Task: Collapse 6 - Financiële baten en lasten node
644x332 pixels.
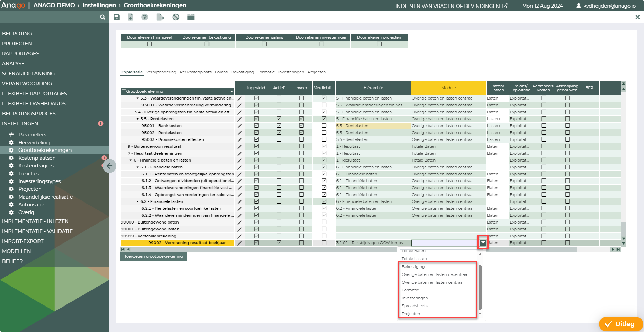Action: [x=131, y=160]
